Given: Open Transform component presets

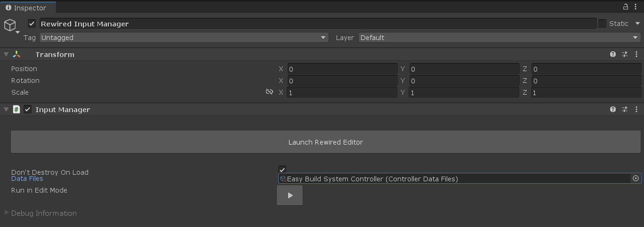Looking at the screenshot, I should (x=625, y=55).
